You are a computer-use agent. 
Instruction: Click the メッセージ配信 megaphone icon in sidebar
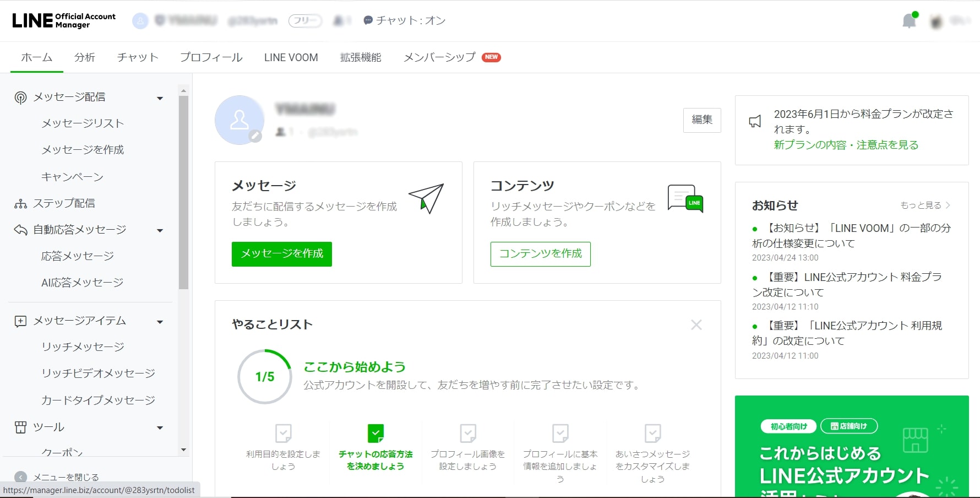click(x=20, y=97)
